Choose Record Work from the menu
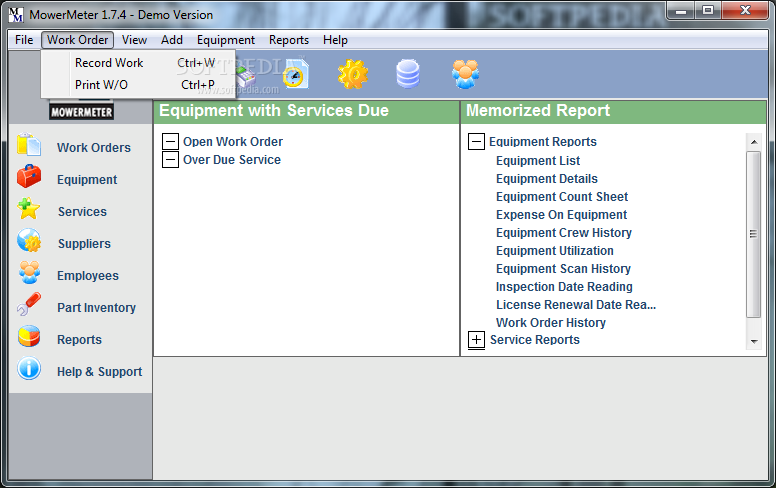The width and height of the screenshot is (776, 488). [x=138, y=63]
